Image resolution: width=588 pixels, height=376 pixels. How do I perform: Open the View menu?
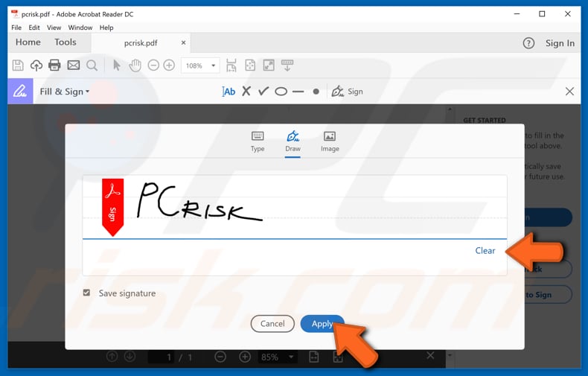[54, 28]
